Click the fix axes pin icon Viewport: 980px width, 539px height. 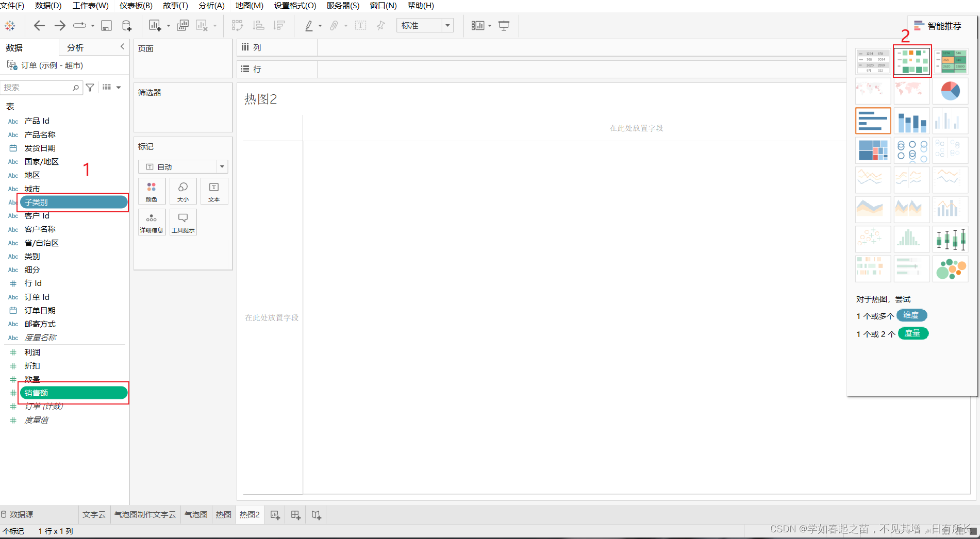click(381, 25)
